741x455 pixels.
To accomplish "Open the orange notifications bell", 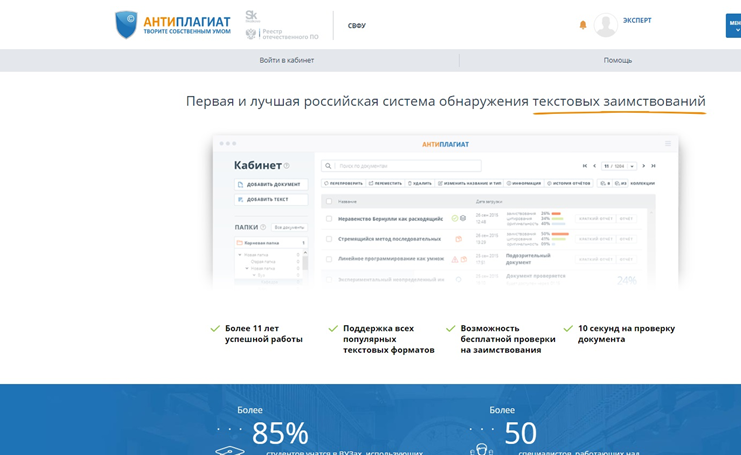I will [x=583, y=25].
